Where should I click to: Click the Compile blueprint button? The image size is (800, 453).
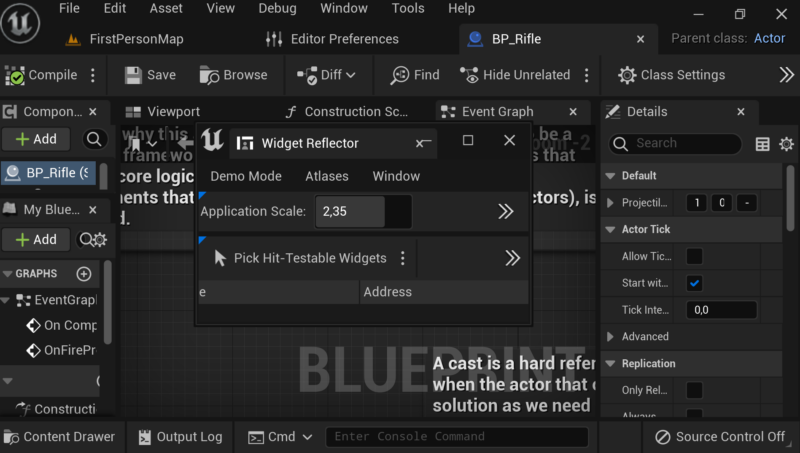pos(42,75)
